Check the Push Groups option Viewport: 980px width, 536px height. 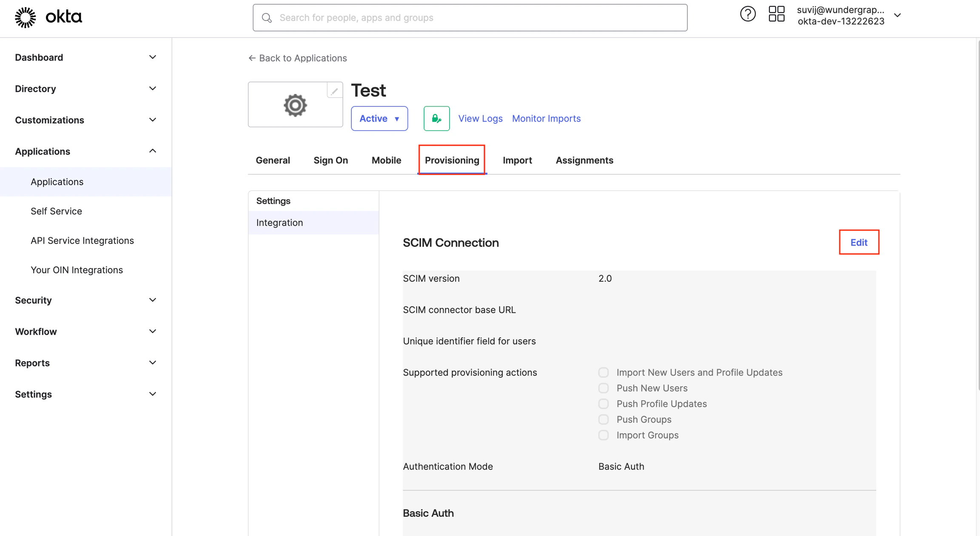[604, 419]
